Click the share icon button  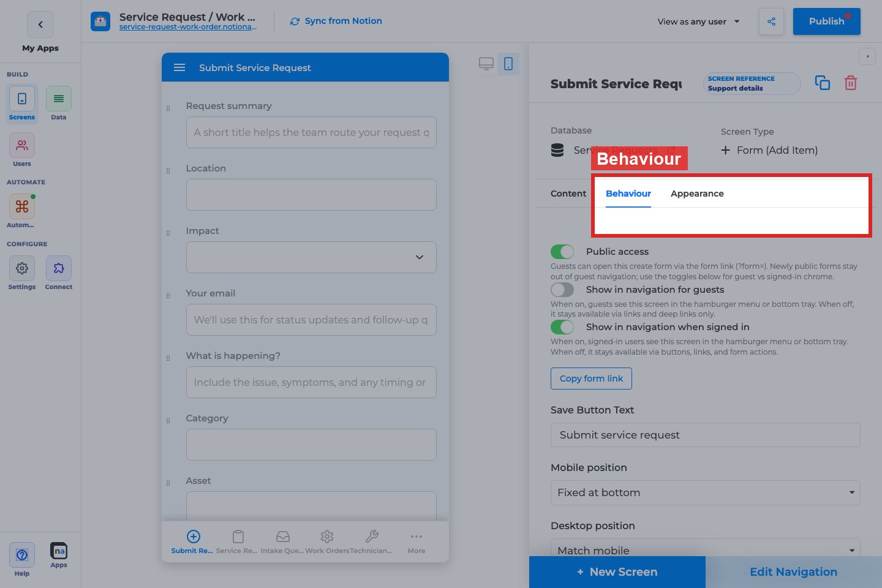click(x=771, y=21)
